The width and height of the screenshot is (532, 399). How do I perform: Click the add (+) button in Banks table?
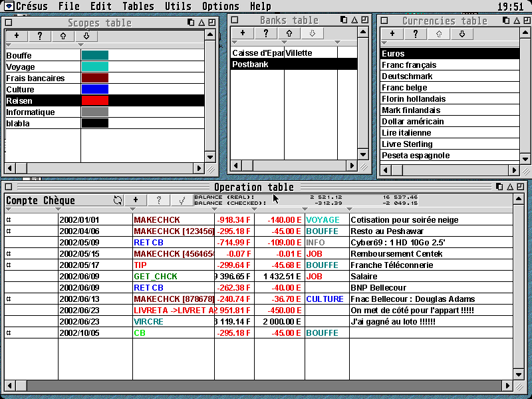(243, 33)
